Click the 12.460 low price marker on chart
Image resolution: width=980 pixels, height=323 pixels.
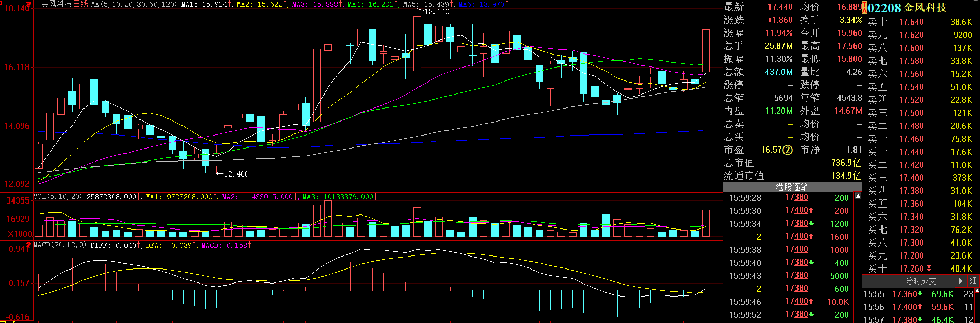click(235, 174)
